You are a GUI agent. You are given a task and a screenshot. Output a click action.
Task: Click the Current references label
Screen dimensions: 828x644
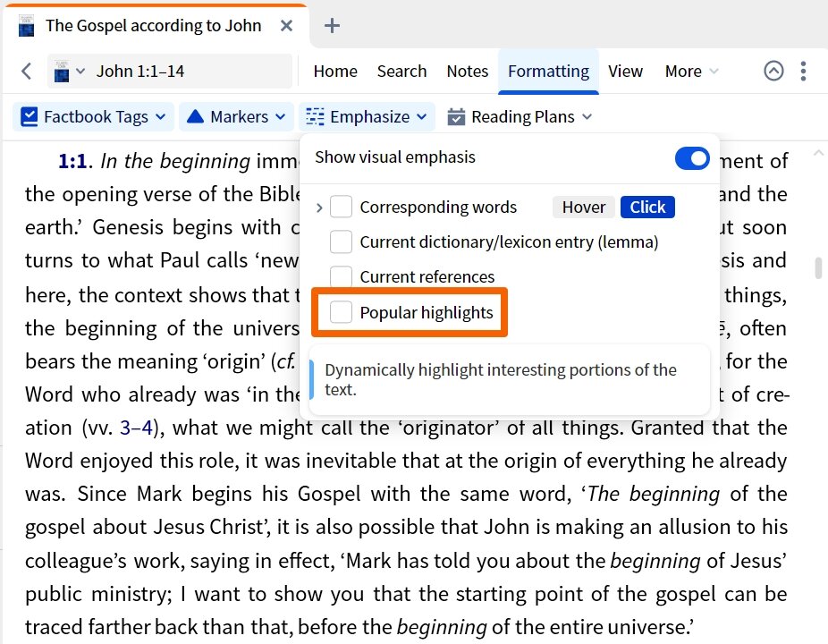(427, 276)
